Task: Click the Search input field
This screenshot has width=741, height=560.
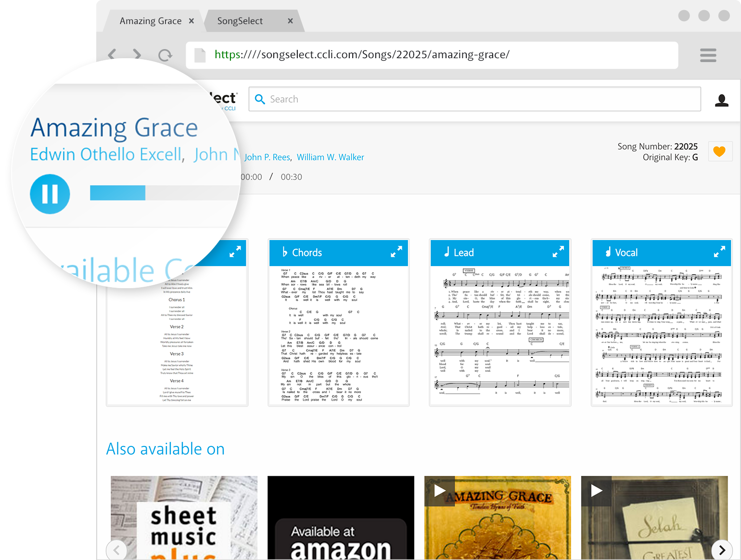Action: (474, 99)
